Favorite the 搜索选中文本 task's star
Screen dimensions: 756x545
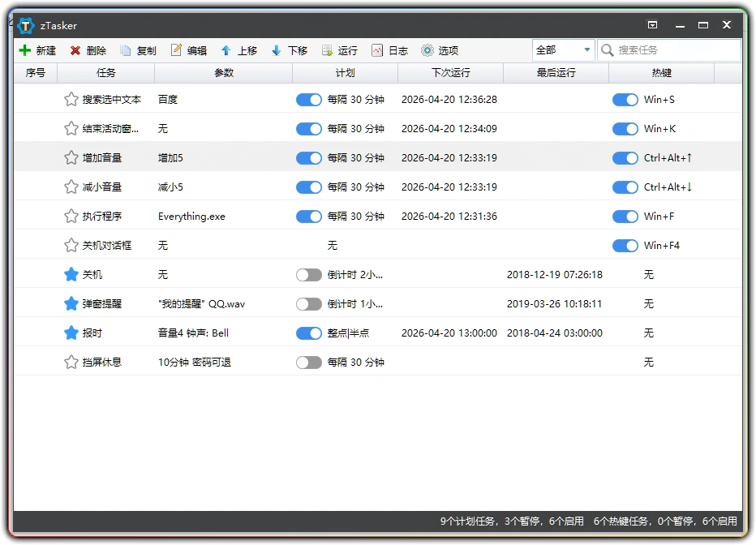click(x=71, y=99)
